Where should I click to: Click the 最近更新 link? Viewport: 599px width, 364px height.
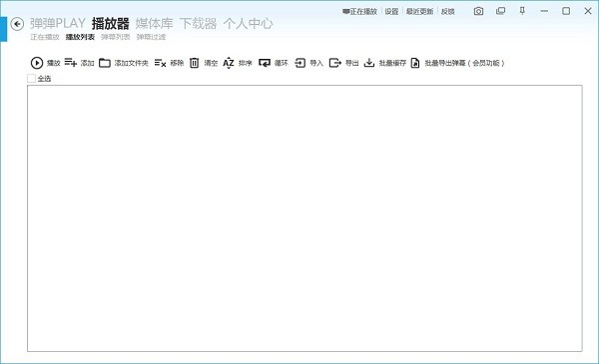click(419, 11)
